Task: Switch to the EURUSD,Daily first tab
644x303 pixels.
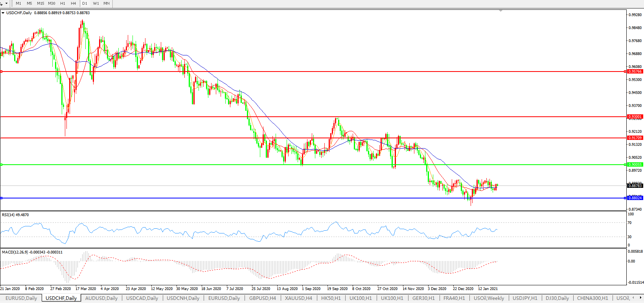Action: (21, 298)
